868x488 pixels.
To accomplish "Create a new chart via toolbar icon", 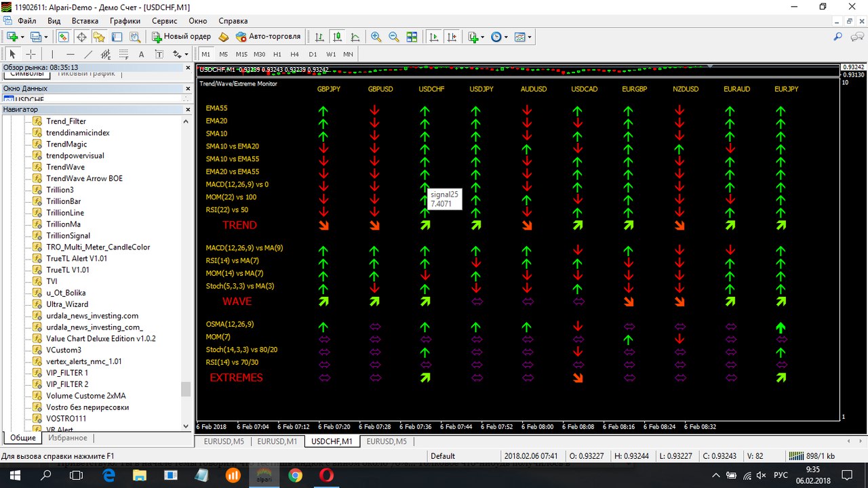I will (12, 37).
